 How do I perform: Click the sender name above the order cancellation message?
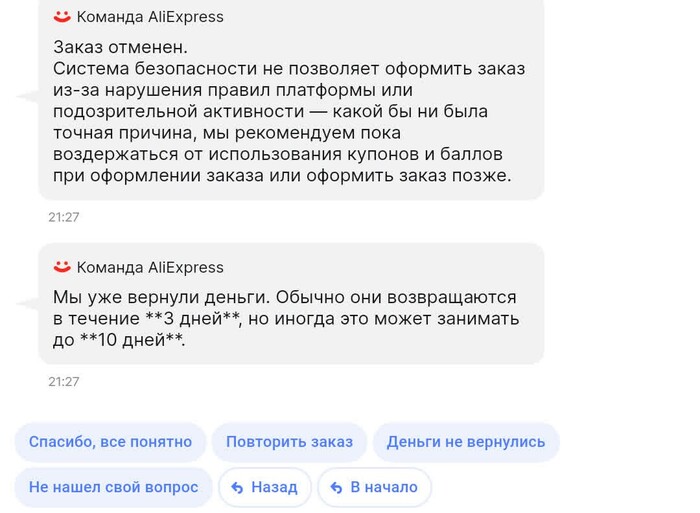pyautogui.click(x=150, y=17)
